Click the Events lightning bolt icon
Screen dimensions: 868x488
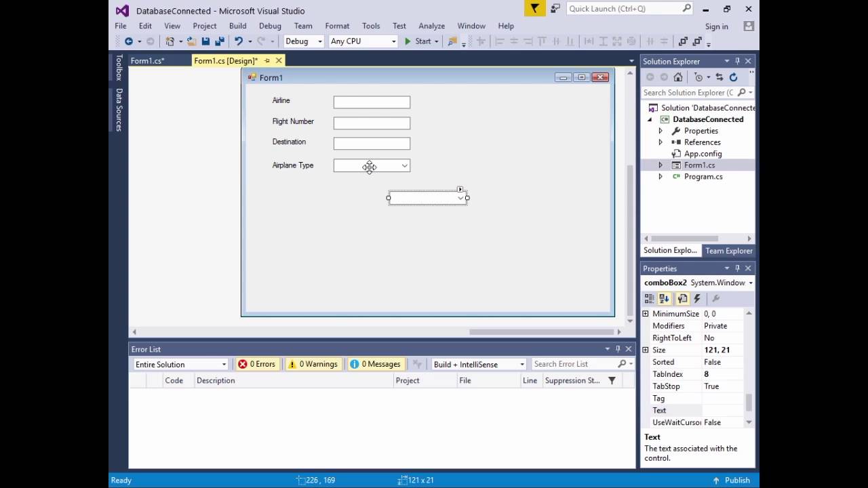point(697,299)
